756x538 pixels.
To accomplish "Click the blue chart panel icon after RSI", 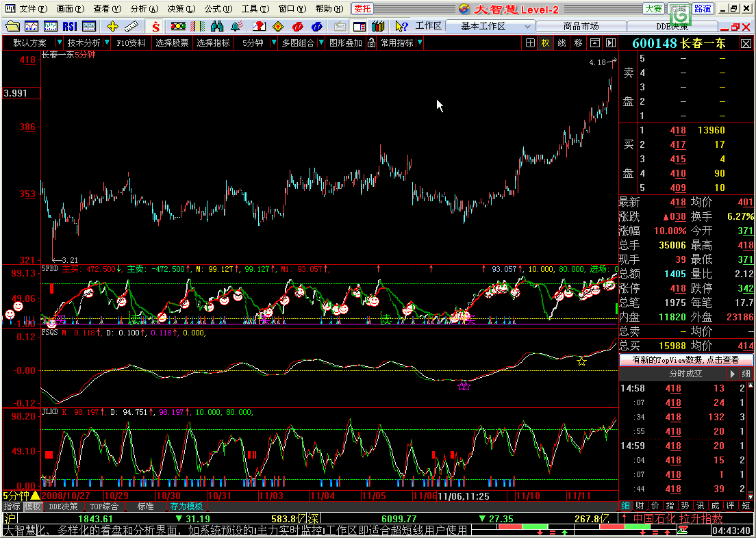I will click(88, 26).
